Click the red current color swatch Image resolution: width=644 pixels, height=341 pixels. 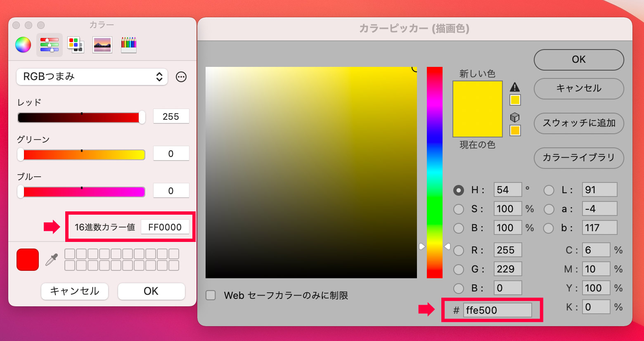tap(28, 260)
